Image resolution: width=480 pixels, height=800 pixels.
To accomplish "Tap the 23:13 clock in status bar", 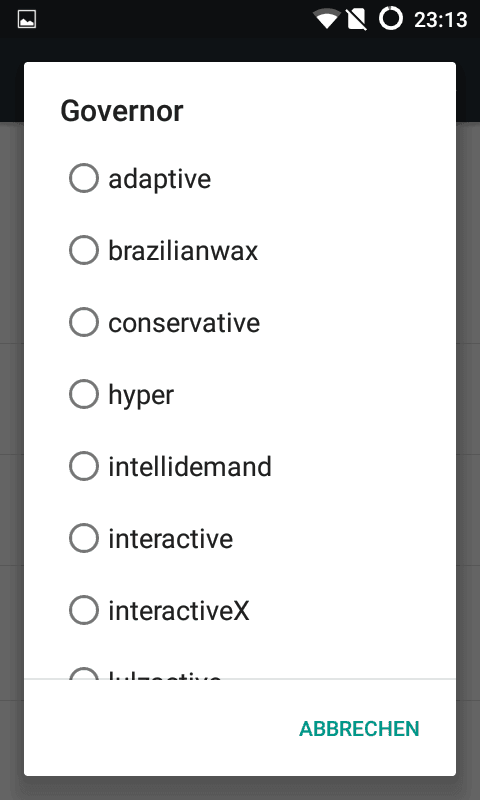I will pyautogui.click(x=441, y=20).
